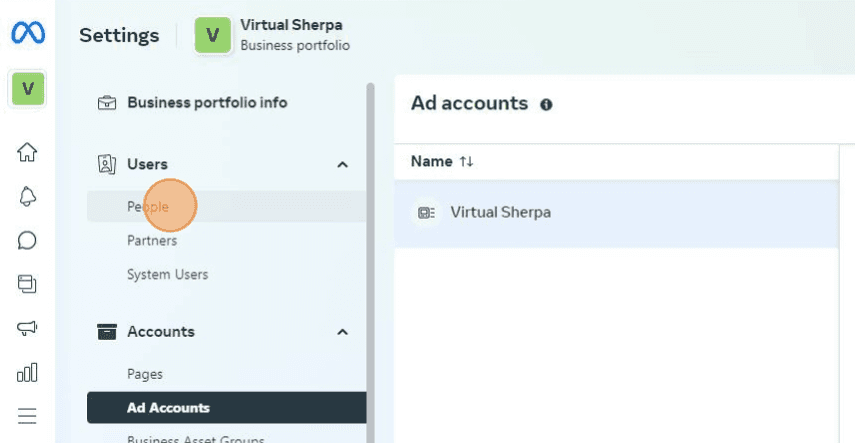Collapse the Users section chevron
Screen dimensions: 855x443
click(x=342, y=165)
